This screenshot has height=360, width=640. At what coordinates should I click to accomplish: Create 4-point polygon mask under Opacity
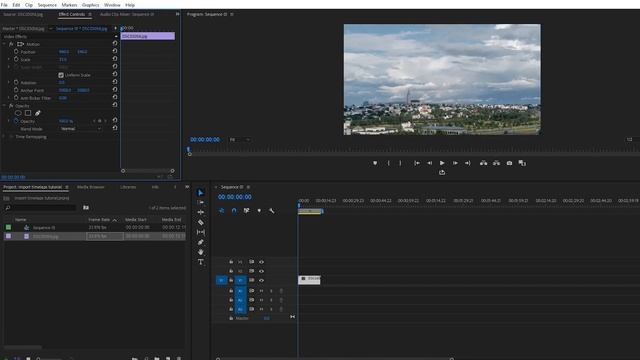pyautogui.click(x=28, y=113)
